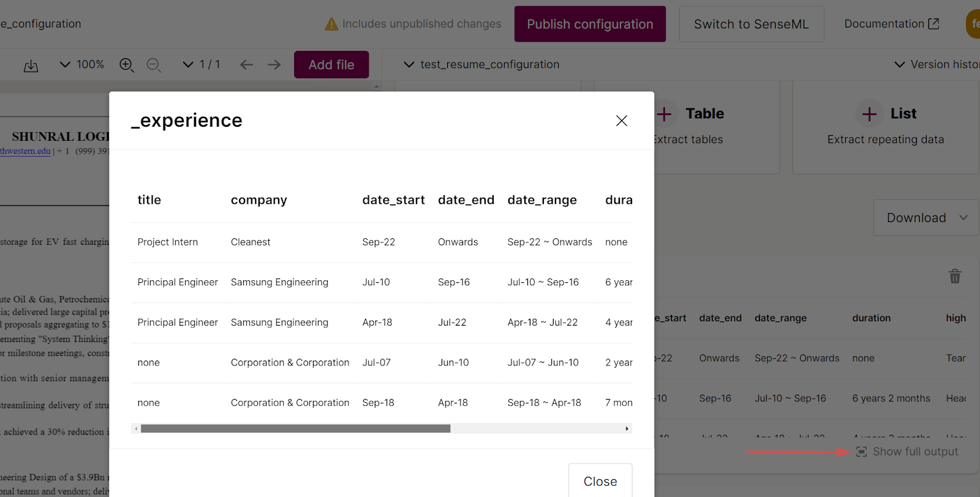The height and width of the screenshot is (497, 980).
Task: Close the _experience dialog with X icon
Action: point(622,121)
